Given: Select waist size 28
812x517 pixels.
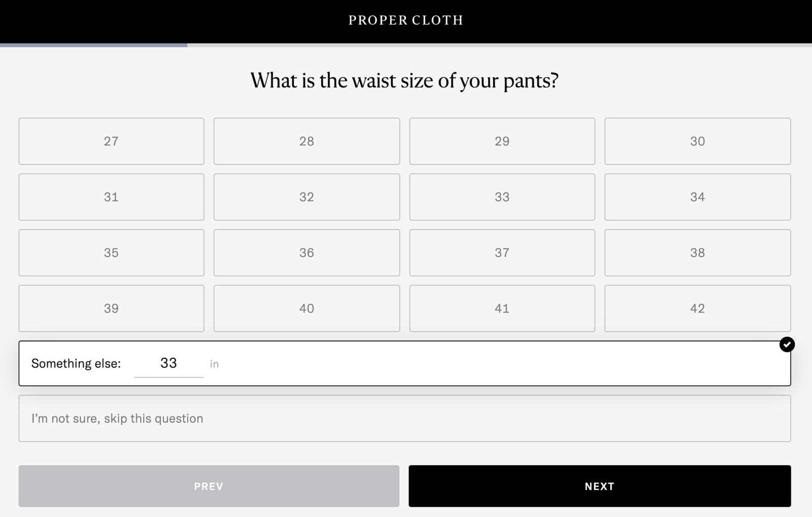Looking at the screenshot, I should pos(307,141).
